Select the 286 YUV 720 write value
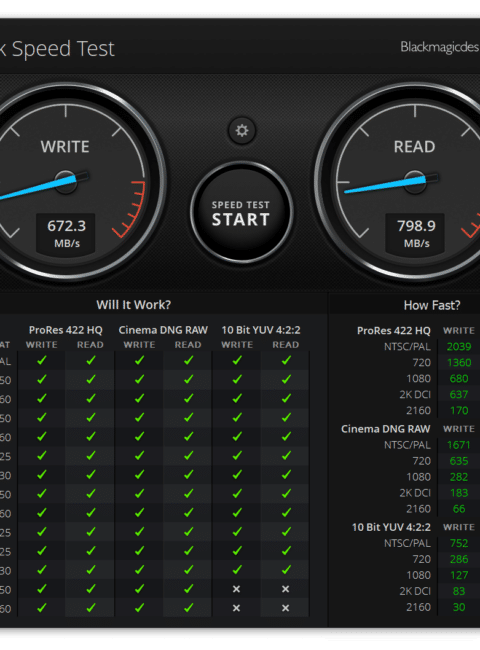 [459, 559]
